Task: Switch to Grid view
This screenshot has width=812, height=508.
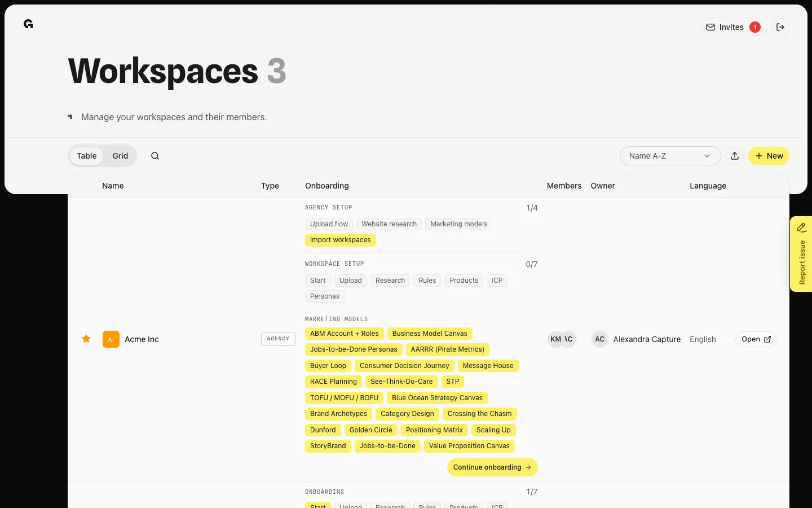Action: [120, 156]
